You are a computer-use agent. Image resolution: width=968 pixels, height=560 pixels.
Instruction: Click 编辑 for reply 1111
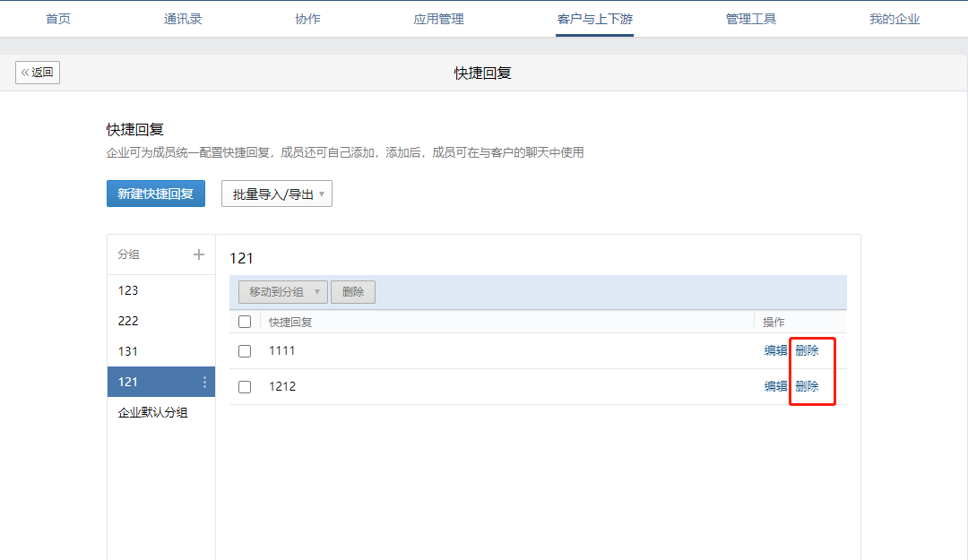(x=775, y=350)
